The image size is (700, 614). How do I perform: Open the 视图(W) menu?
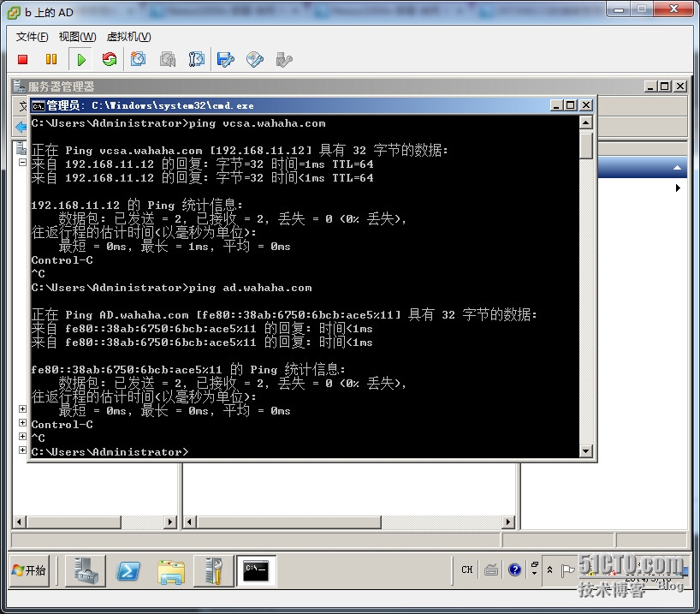click(77, 37)
